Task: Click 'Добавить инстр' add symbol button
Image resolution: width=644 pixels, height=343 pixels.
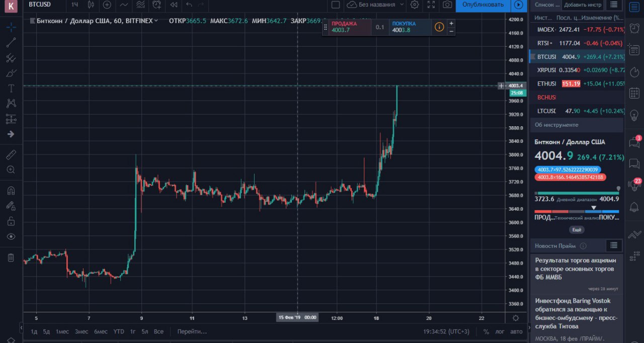Action: pyautogui.click(x=582, y=5)
